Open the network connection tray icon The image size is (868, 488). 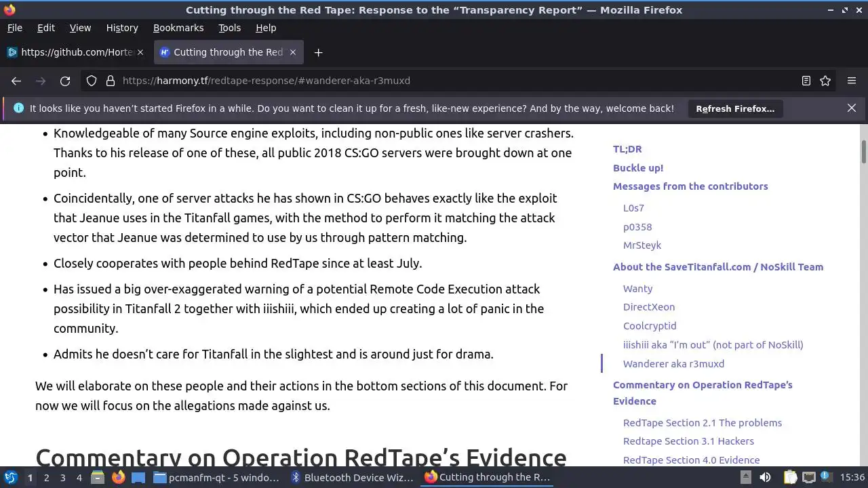808,478
